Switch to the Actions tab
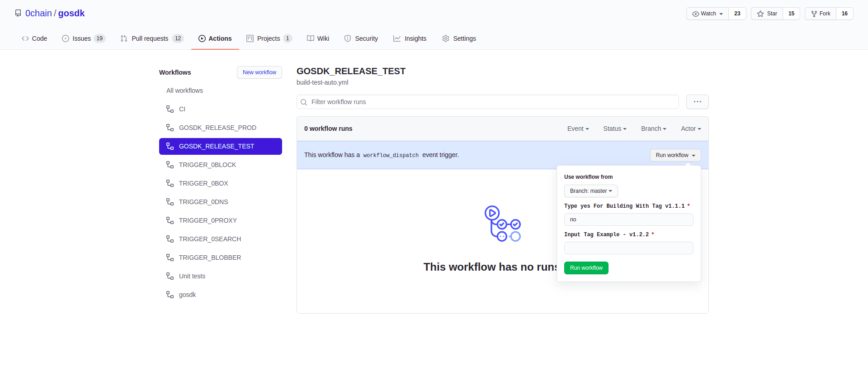Screen dimensions: 868x377 point(215,38)
